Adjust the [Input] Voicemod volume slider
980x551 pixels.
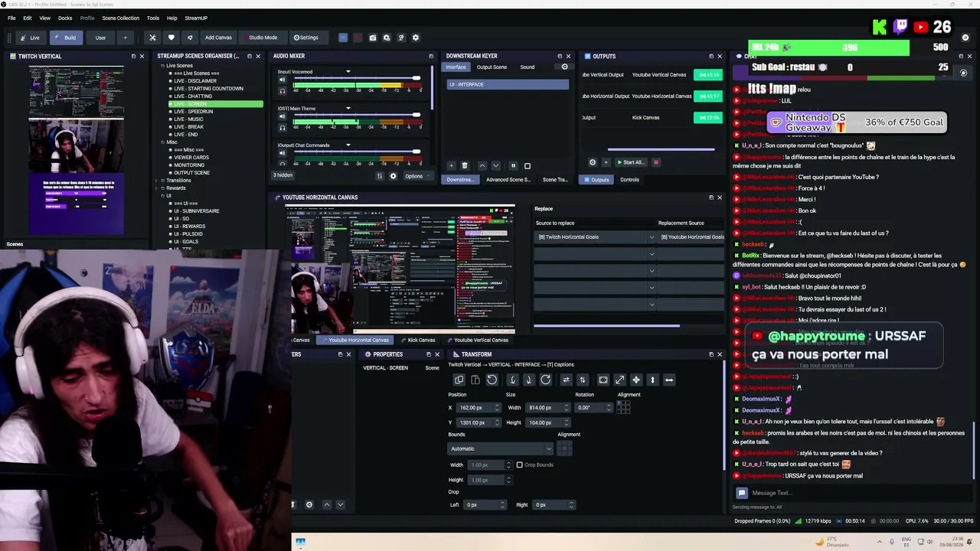click(x=357, y=77)
